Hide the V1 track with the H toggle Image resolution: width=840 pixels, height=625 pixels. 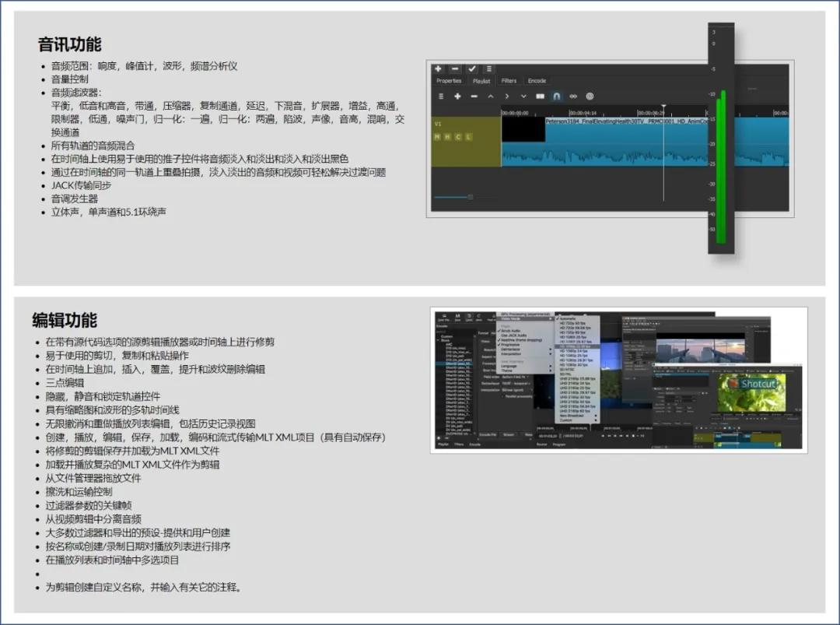coord(448,135)
